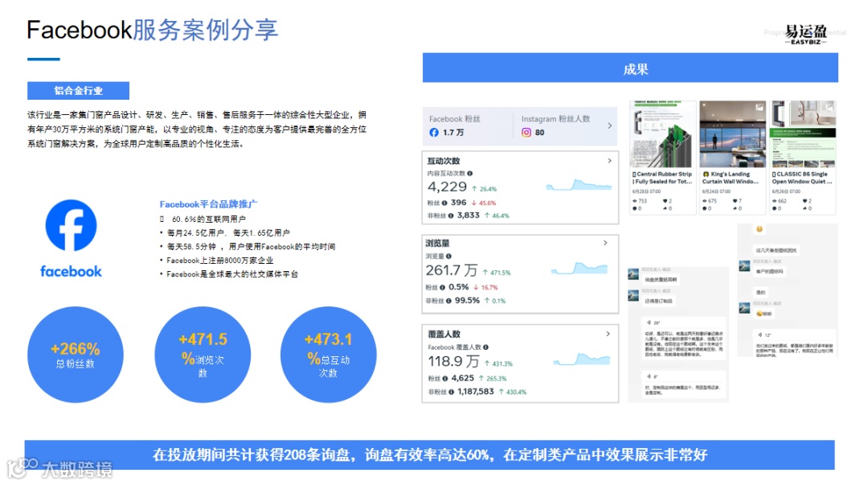868x485 pixels.
Task: Open the CLASSIC 86 Single Open Window post
Action: pos(803,158)
